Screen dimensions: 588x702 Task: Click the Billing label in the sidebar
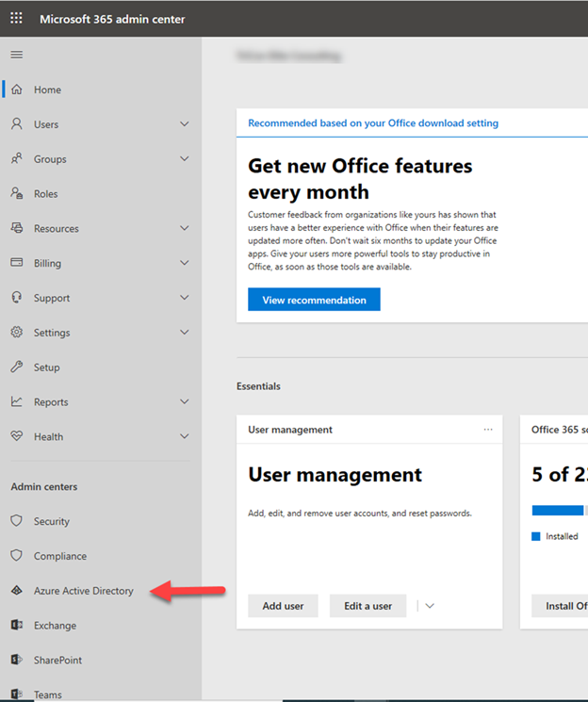click(x=47, y=263)
